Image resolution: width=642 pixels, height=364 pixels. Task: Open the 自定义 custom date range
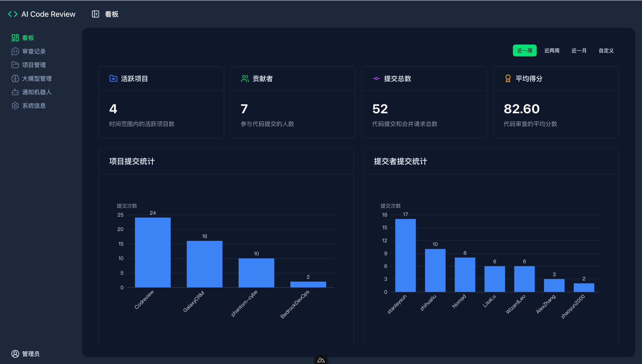(x=606, y=50)
